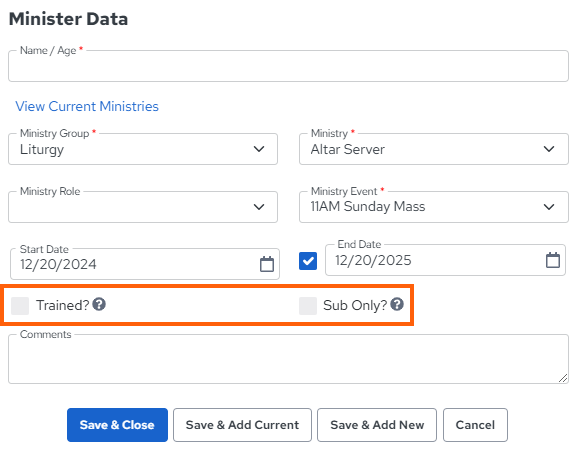This screenshot has width=579, height=456.
Task: Focus the Name / Age input field
Action: tap(288, 66)
